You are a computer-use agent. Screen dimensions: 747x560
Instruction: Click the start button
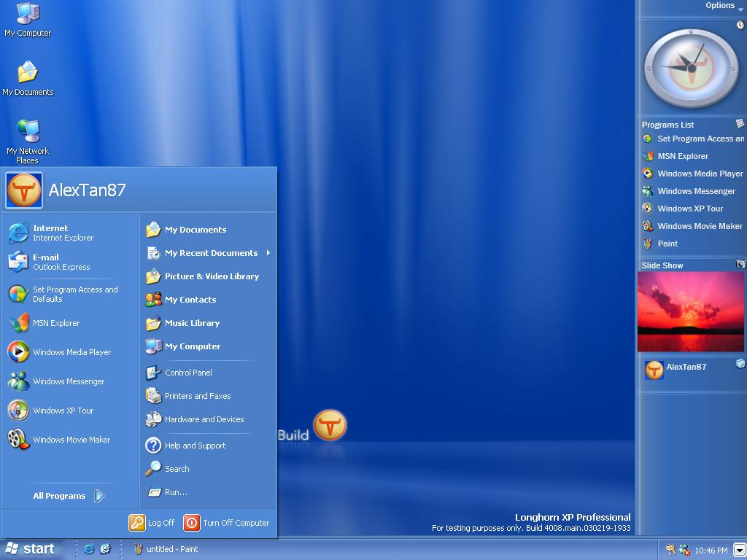(x=29, y=549)
